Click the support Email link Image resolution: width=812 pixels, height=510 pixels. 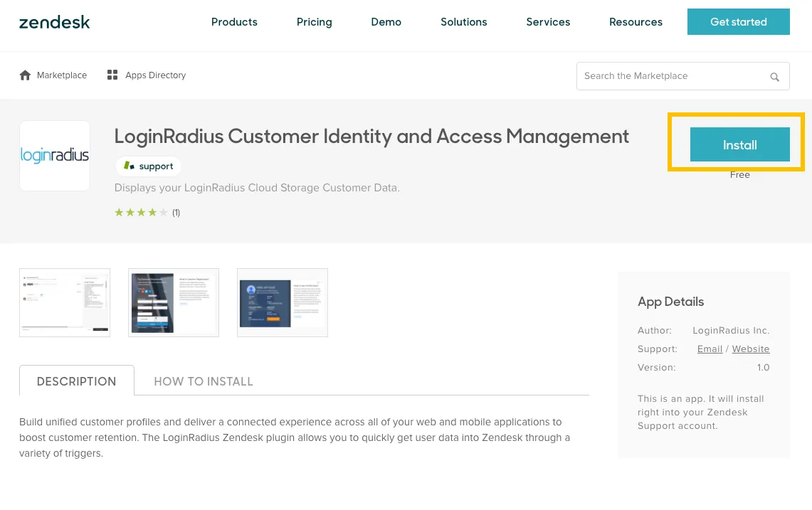click(710, 349)
